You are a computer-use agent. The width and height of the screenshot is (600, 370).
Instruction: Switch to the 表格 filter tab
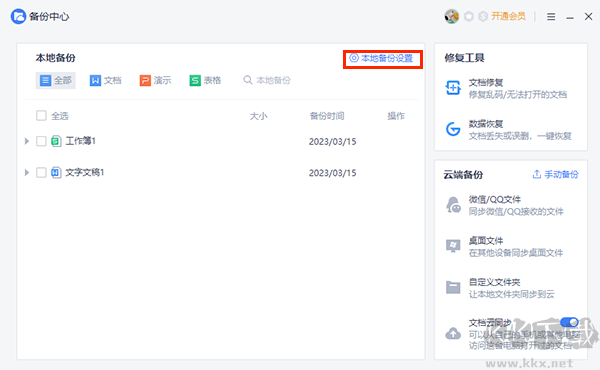(x=205, y=80)
